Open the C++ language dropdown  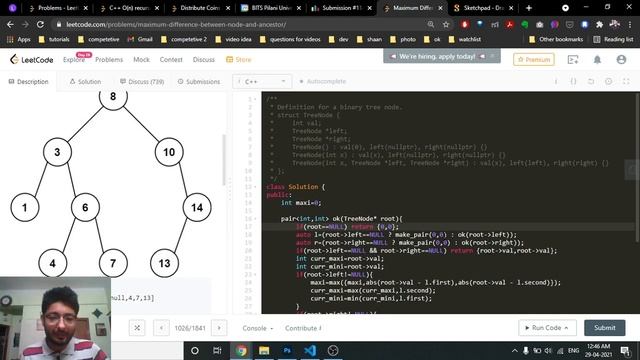click(x=262, y=82)
